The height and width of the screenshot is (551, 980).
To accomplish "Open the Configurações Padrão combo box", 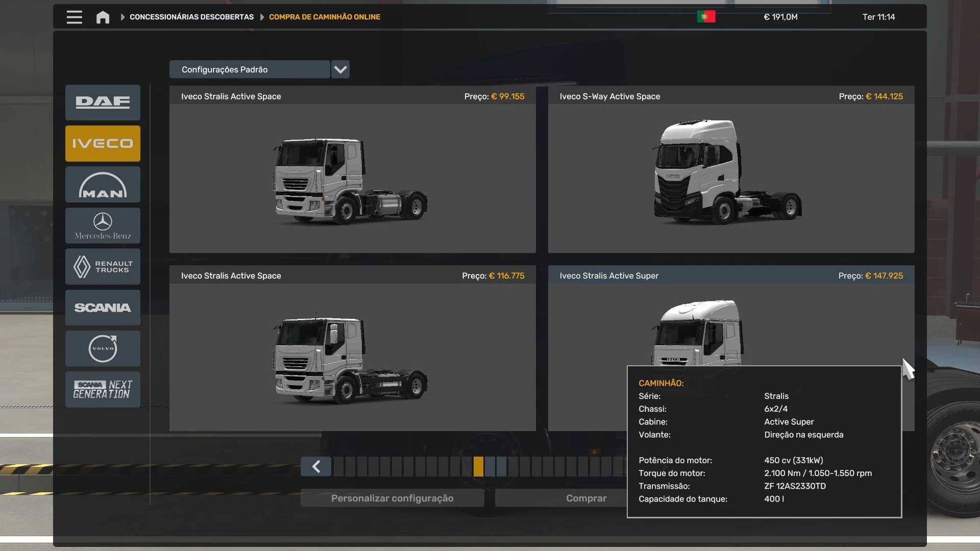I will (x=250, y=69).
